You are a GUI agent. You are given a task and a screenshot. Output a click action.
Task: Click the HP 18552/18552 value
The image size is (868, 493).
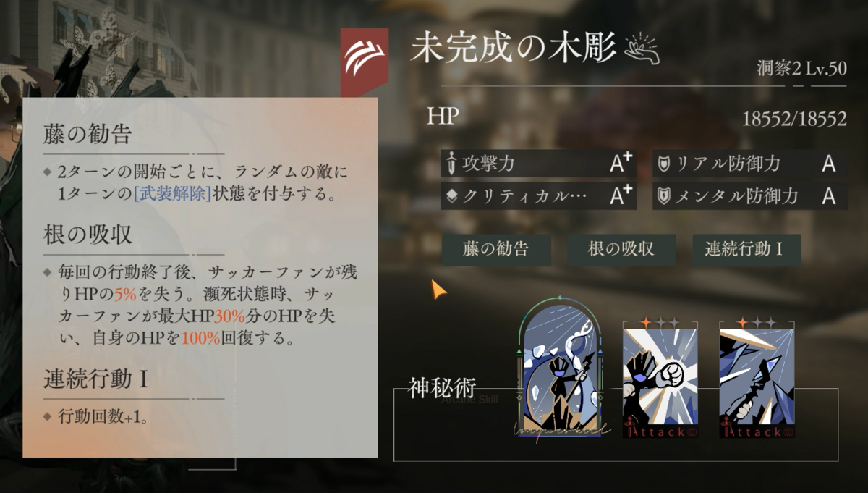coord(794,119)
